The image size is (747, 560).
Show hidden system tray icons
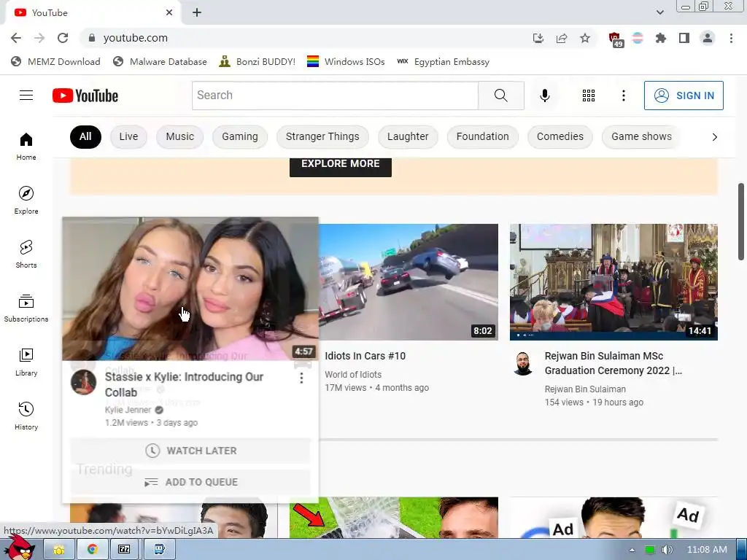(632, 550)
